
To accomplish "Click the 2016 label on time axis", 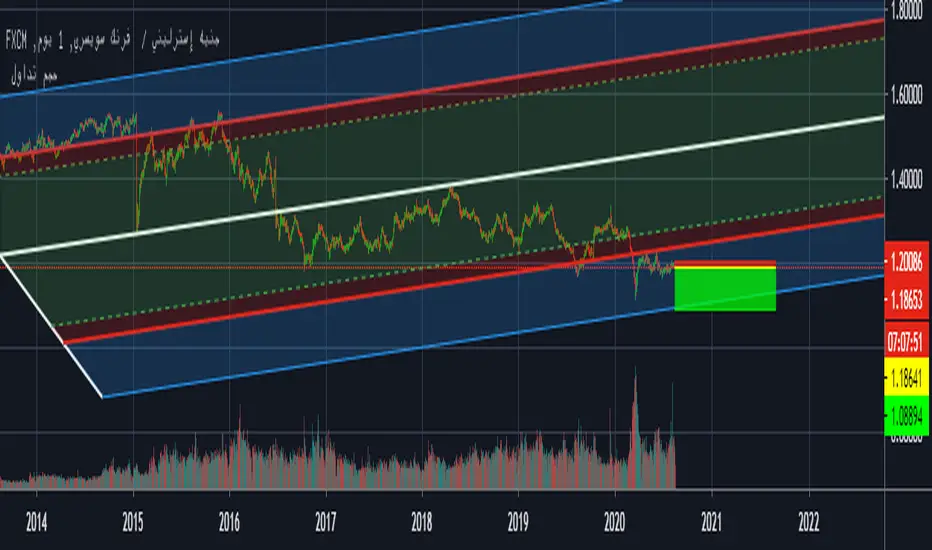I will tap(229, 522).
